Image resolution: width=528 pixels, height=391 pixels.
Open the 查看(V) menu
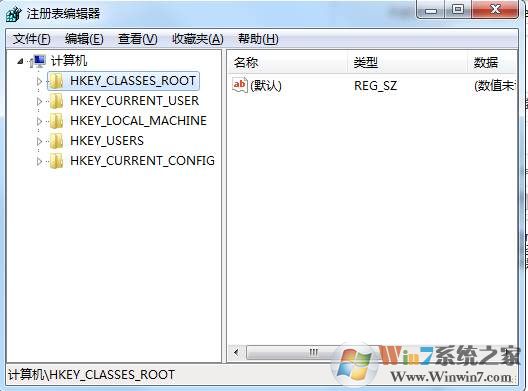[x=137, y=39]
